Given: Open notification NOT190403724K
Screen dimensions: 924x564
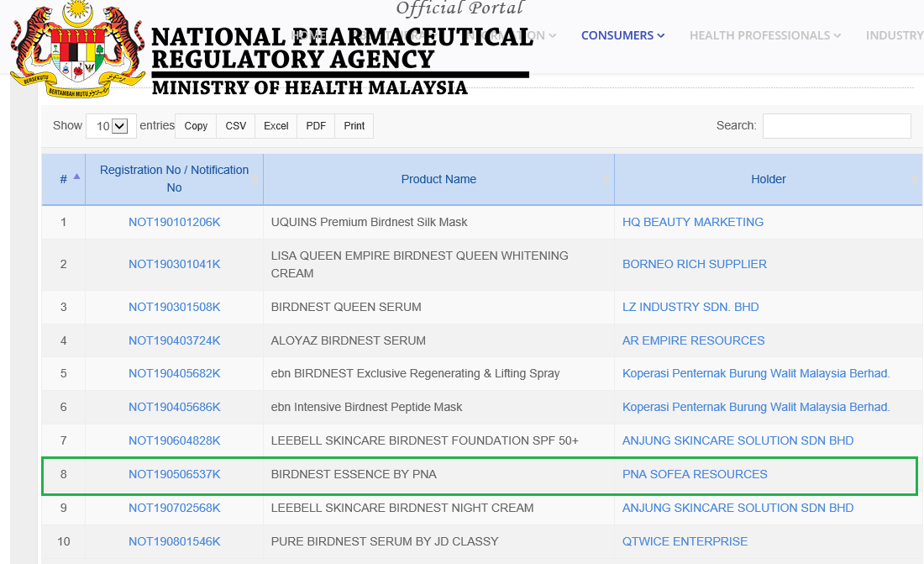Looking at the screenshot, I should coord(175,341).
